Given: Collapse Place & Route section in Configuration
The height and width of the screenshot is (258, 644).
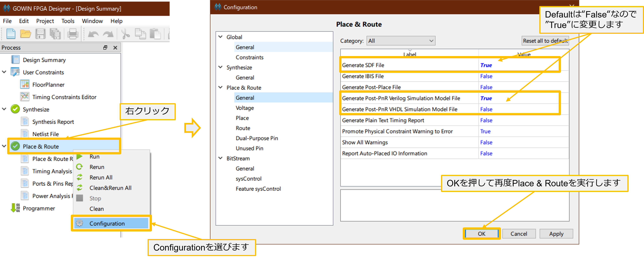Looking at the screenshot, I should tap(221, 87).
